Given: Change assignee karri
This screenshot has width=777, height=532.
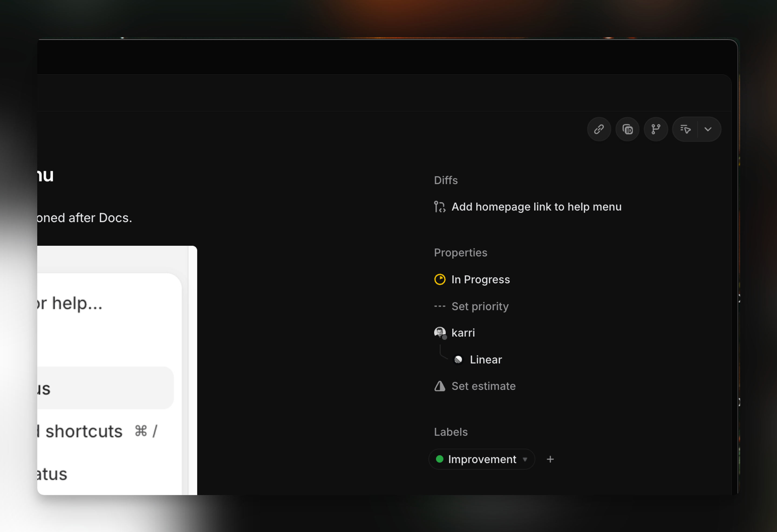Looking at the screenshot, I should point(463,333).
